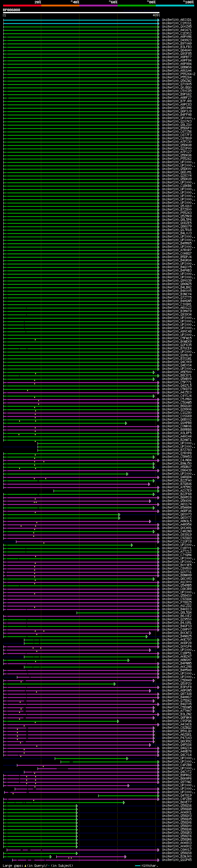This screenshot has width=197, height=868.
Task: Select the UniRef100_B4FFH8 label
Action: [177, 115]
